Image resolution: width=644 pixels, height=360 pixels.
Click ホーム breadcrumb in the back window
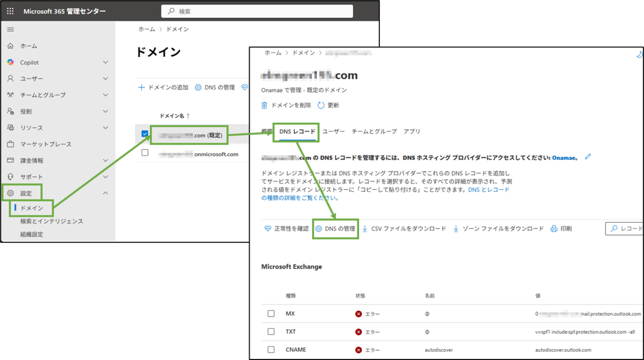pyautogui.click(x=147, y=30)
